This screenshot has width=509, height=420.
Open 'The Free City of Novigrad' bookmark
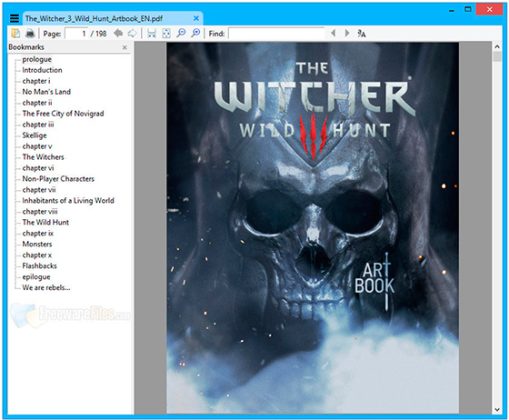point(63,114)
